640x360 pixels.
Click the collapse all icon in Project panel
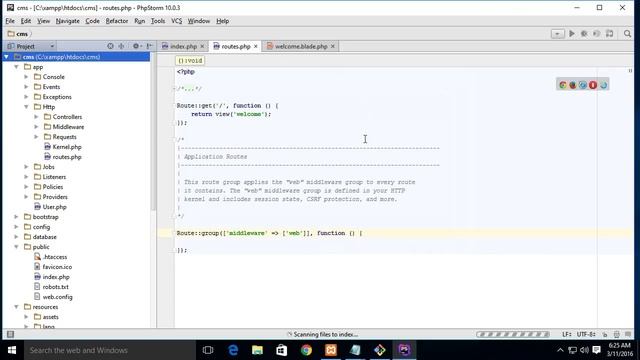[121, 46]
